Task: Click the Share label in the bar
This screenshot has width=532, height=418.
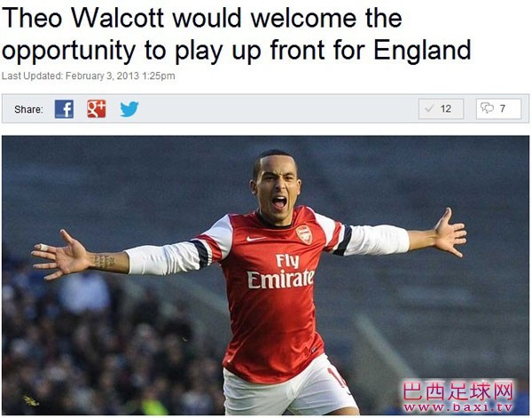Action: coord(29,109)
